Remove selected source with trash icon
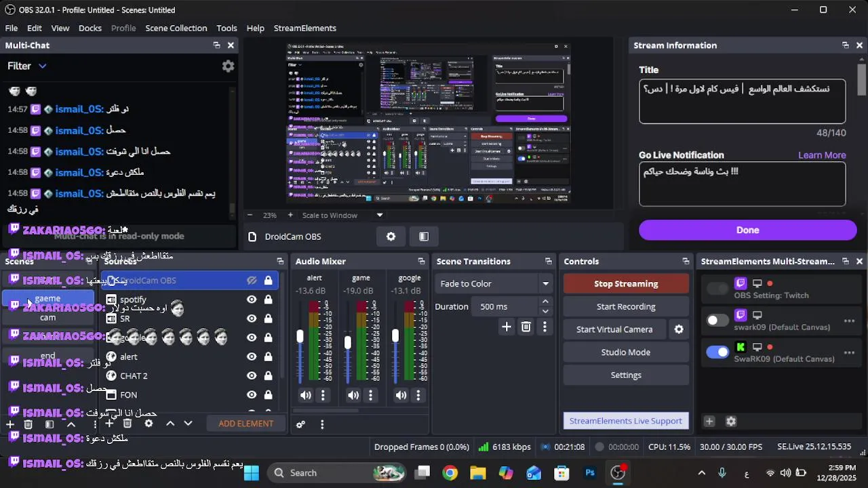This screenshot has height=488, width=868. click(127, 424)
